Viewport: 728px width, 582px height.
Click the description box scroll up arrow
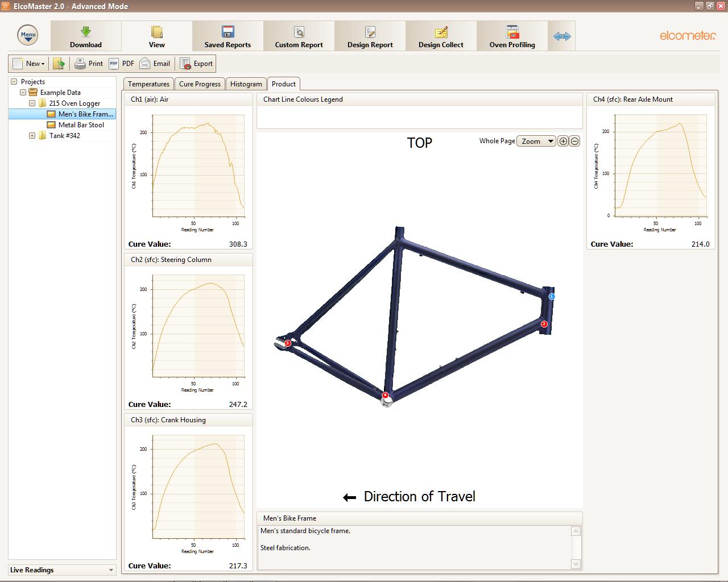tap(576, 531)
